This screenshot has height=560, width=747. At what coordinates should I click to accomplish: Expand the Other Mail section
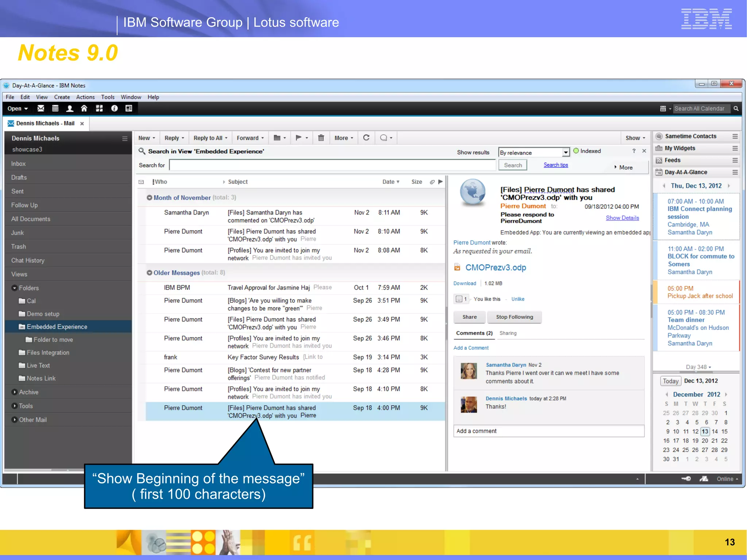pos(15,420)
